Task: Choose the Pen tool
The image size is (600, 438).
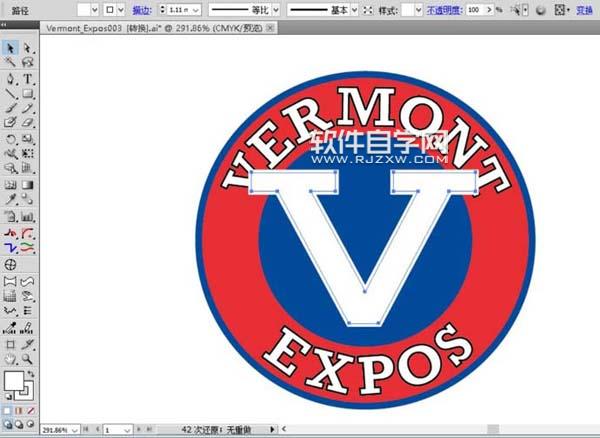Action: [10, 78]
